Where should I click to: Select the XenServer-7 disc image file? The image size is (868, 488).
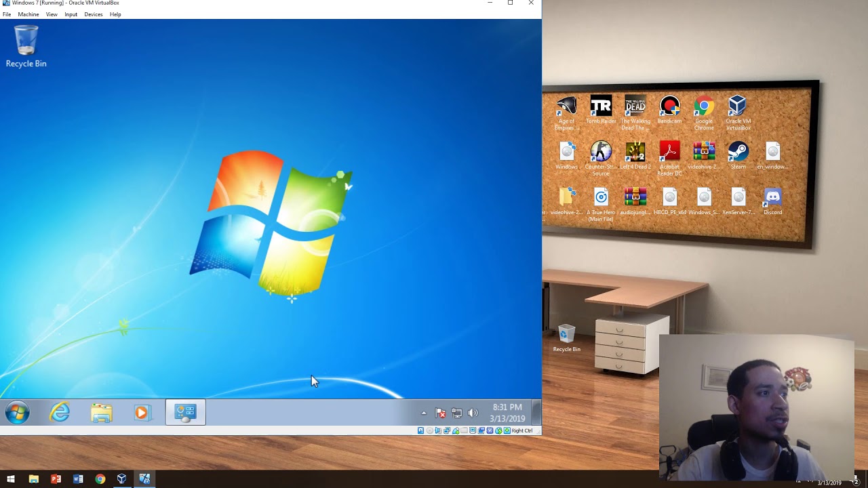pos(738,201)
